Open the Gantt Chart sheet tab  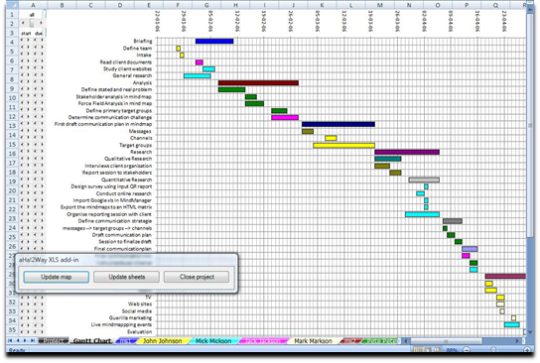[x=92, y=341]
